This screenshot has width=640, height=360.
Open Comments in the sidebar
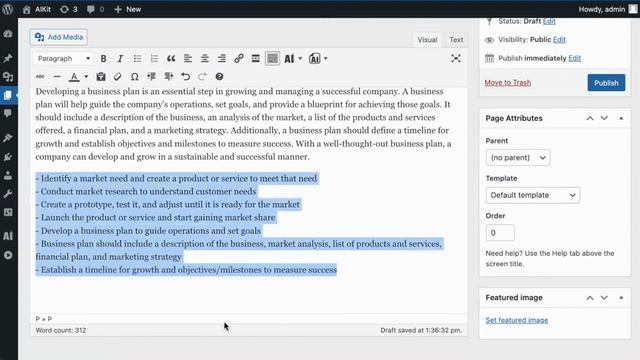(x=8, y=113)
